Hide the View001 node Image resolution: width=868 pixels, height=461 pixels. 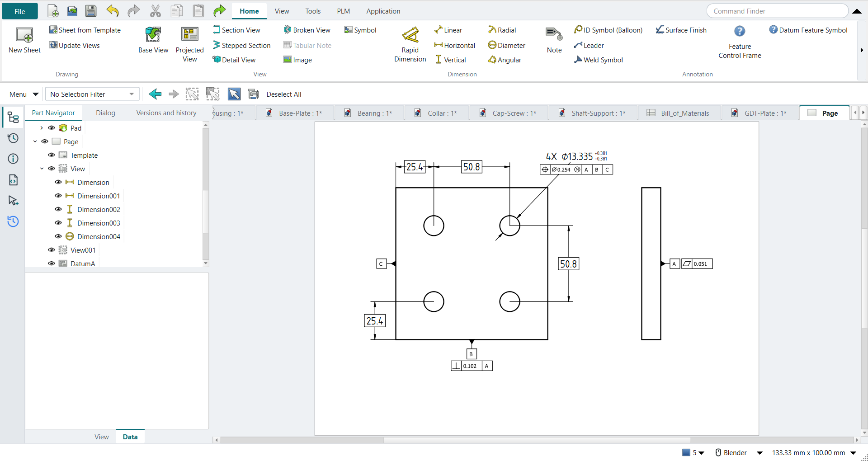52,250
